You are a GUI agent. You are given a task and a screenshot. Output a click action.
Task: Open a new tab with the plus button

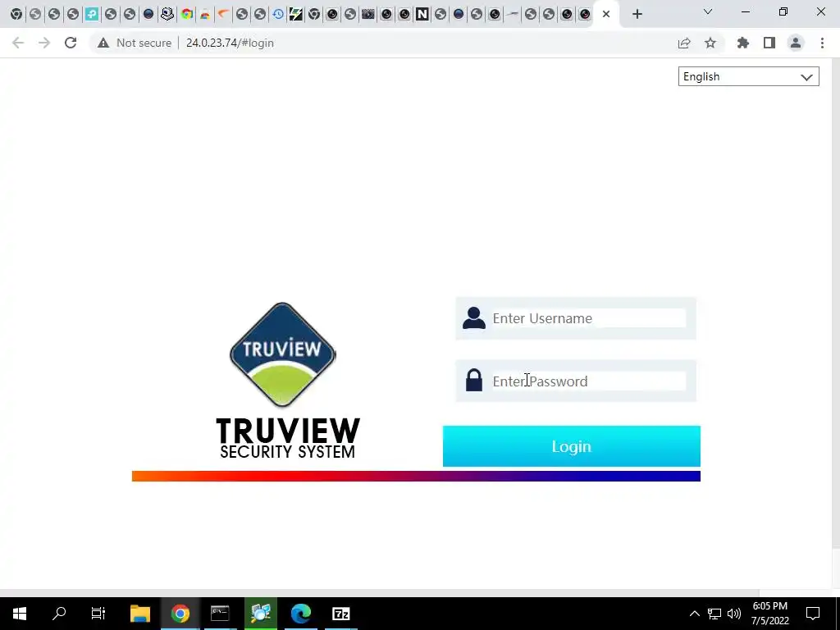[x=637, y=14]
